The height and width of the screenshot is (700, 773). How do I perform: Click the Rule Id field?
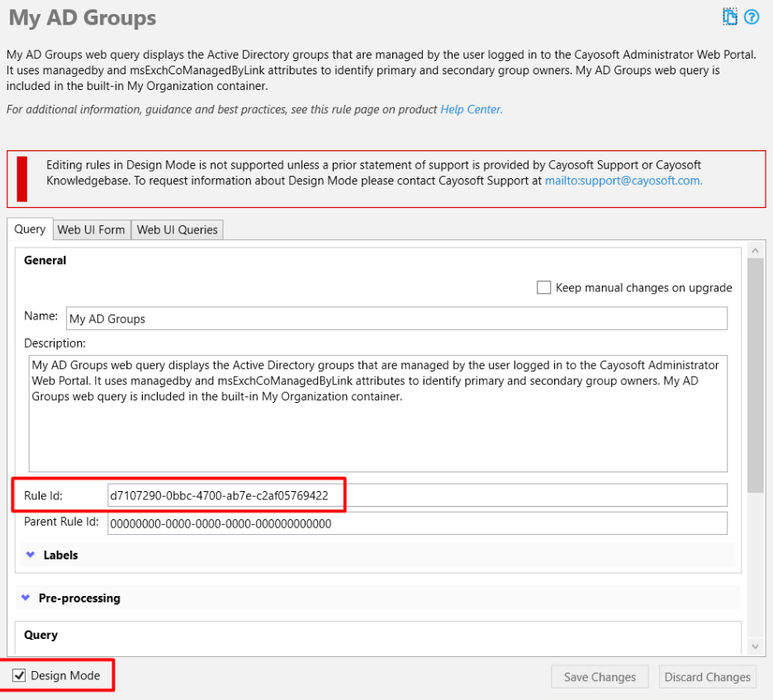[x=417, y=495]
